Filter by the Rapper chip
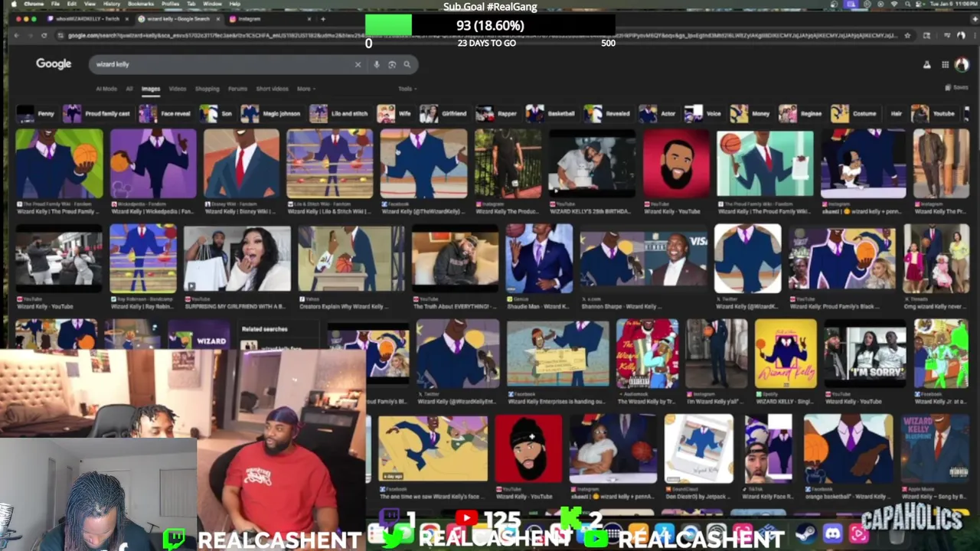The height and width of the screenshot is (551, 980). click(x=498, y=114)
